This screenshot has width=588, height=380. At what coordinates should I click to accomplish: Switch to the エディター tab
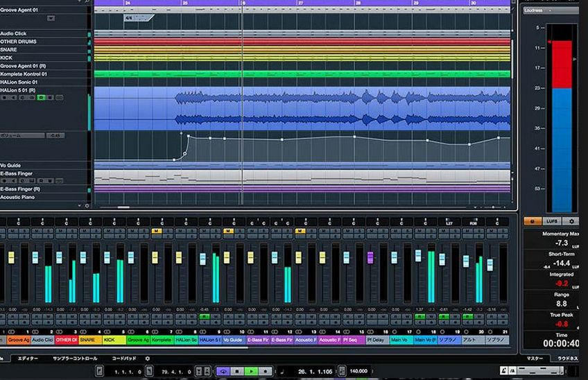click(28, 359)
